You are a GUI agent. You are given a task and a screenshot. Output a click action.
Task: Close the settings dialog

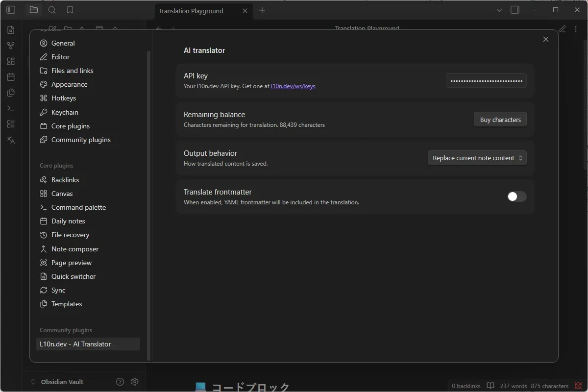pyautogui.click(x=546, y=39)
